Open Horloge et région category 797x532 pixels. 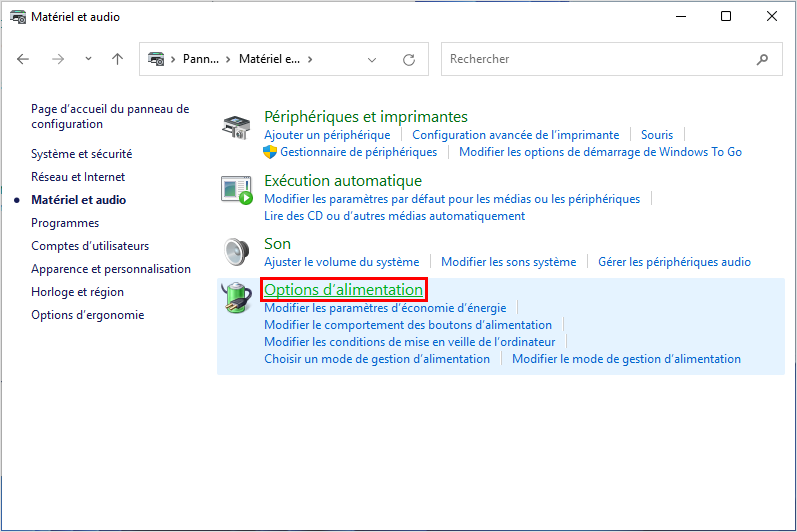point(77,292)
